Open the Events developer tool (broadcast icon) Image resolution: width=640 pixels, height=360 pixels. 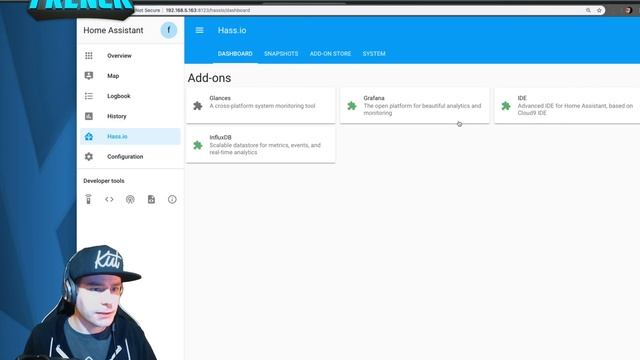(x=130, y=199)
